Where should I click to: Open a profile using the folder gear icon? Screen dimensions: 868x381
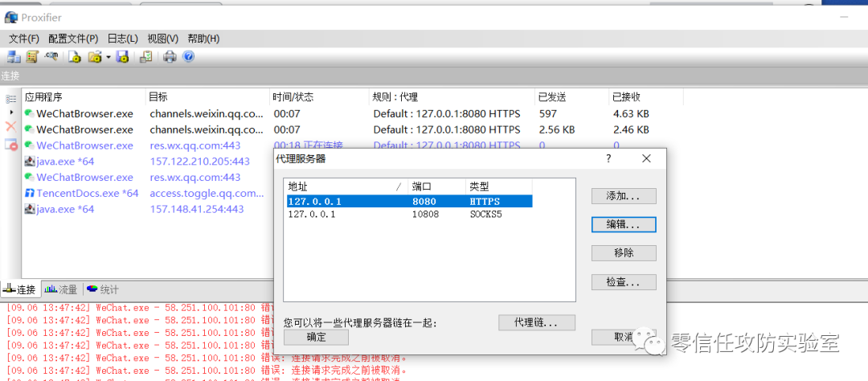click(x=95, y=56)
